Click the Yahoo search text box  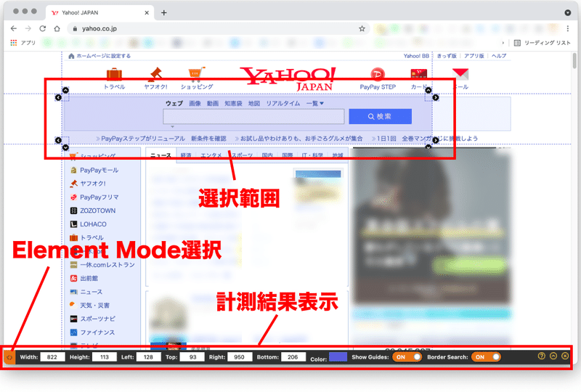point(253,117)
